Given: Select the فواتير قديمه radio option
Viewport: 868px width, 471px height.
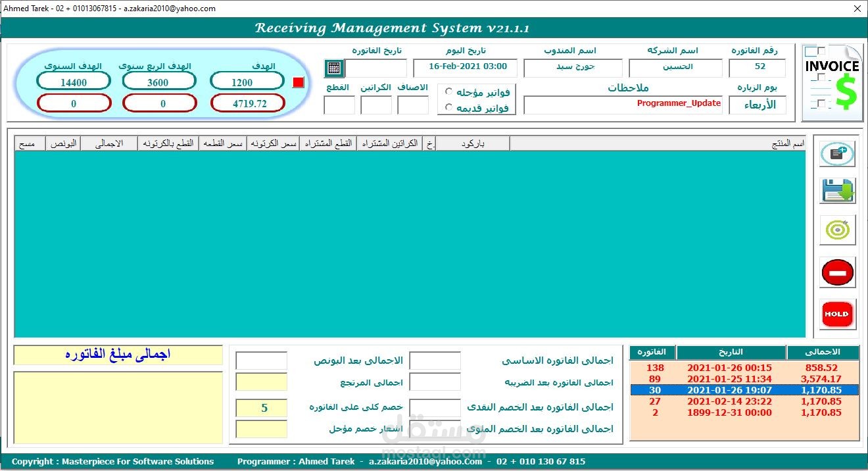Looking at the screenshot, I should [448, 107].
